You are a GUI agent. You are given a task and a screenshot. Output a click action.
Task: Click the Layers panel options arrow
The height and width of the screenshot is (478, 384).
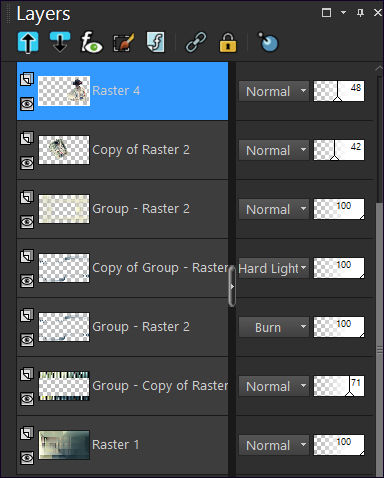pos(343,13)
